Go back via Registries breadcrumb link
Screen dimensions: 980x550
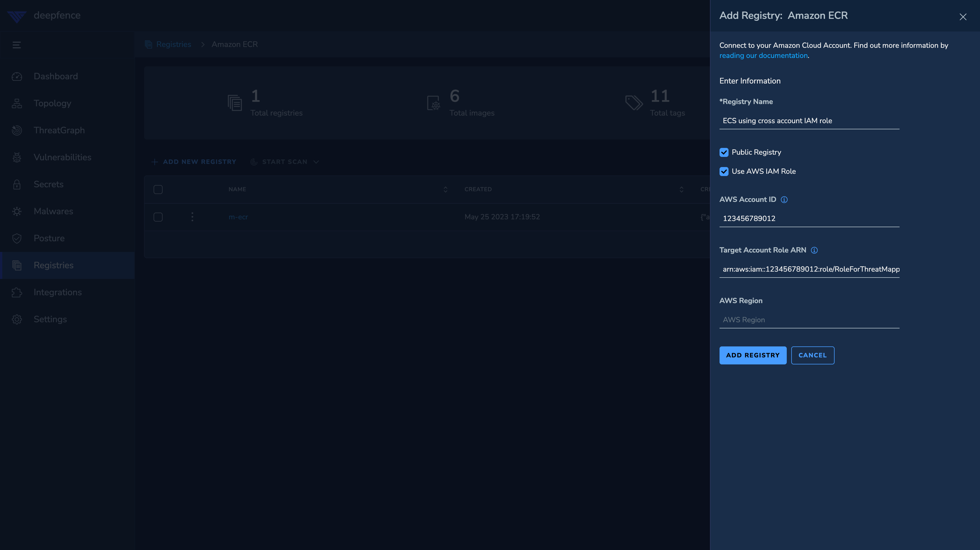coord(174,44)
